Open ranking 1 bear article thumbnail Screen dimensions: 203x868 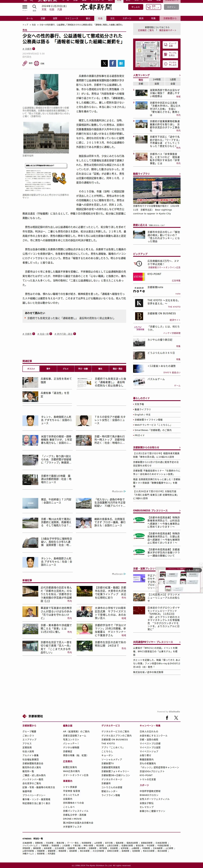[x=141, y=93]
